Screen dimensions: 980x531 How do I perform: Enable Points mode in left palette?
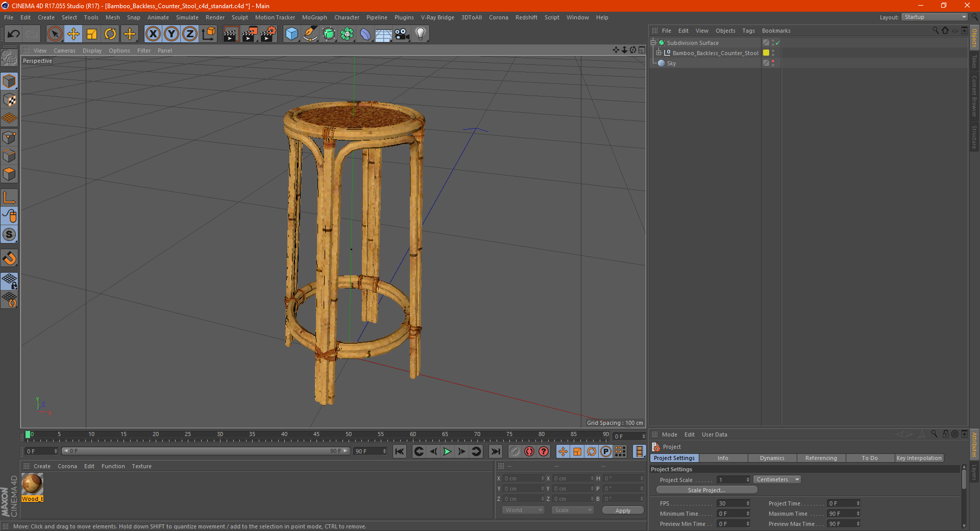[9, 137]
